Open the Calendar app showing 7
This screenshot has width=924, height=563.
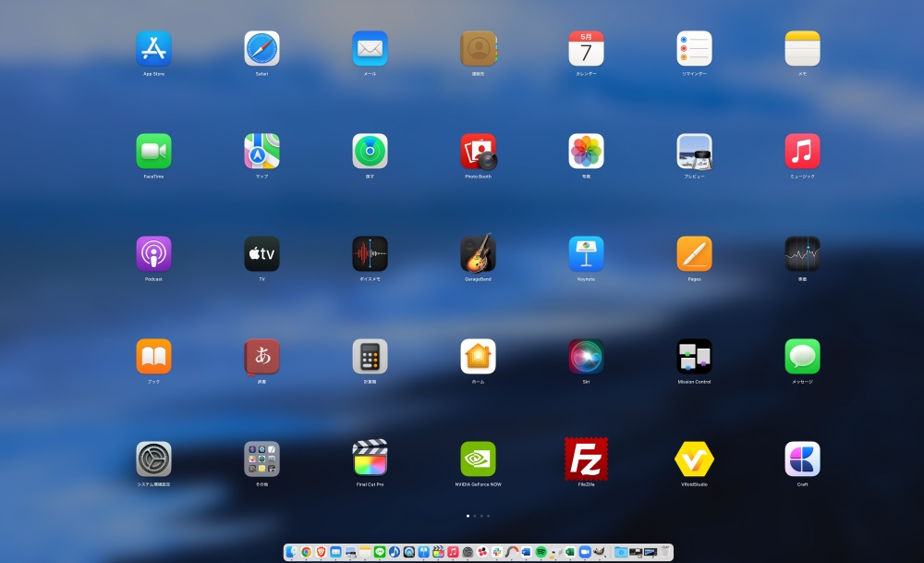[587, 48]
